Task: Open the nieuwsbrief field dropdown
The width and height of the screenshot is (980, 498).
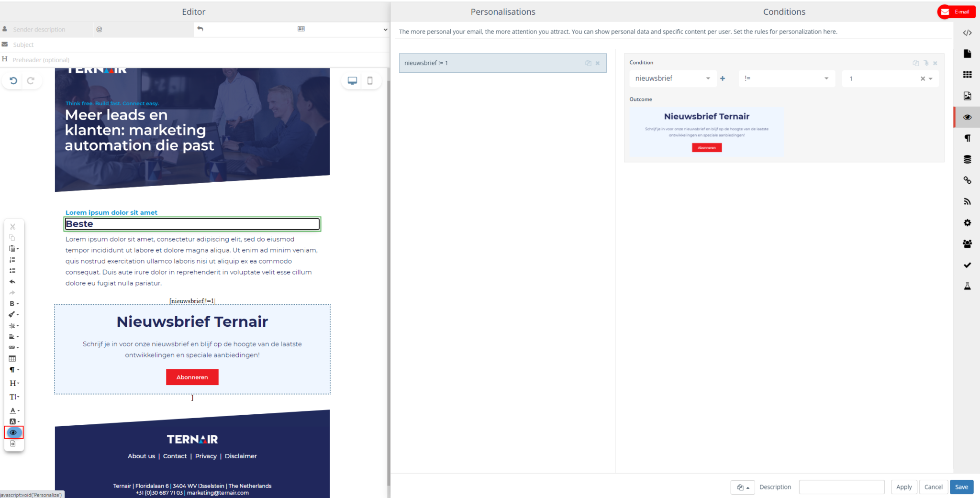Action: coord(673,78)
